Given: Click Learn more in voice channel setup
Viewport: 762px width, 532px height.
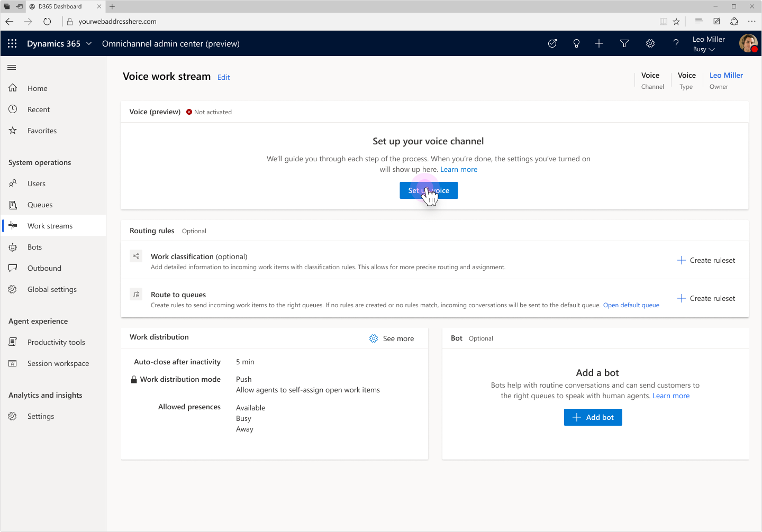Looking at the screenshot, I should (459, 169).
